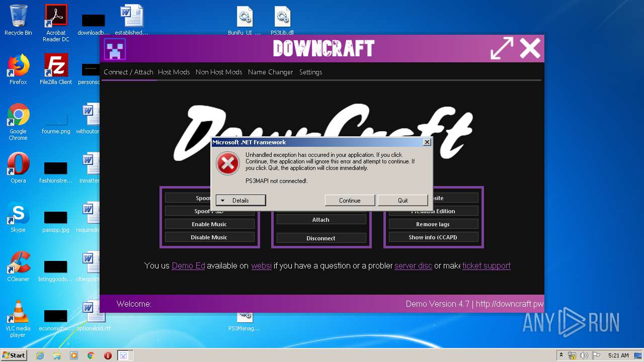Click the Attach button
This screenshot has height=362, width=644.
pos(321,220)
